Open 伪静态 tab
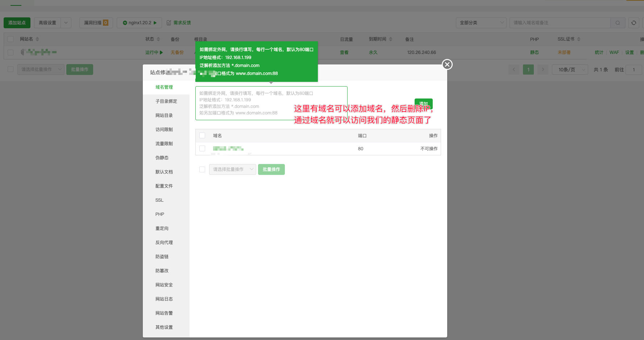Viewport: 644px width, 340px height. click(166, 158)
